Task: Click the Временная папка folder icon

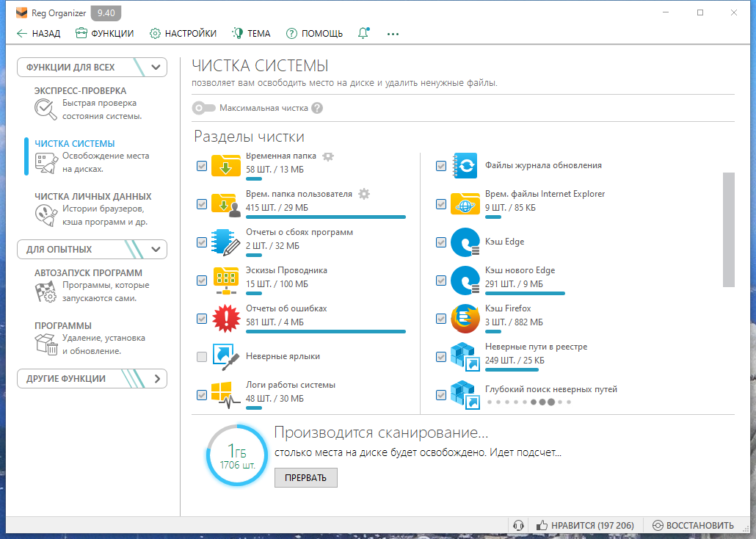Action: [225, 165]
